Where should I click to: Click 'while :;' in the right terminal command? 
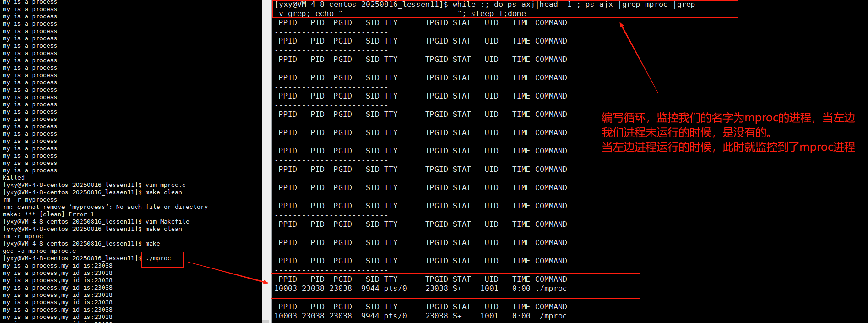pyautogui.click(x=471, y=5)
